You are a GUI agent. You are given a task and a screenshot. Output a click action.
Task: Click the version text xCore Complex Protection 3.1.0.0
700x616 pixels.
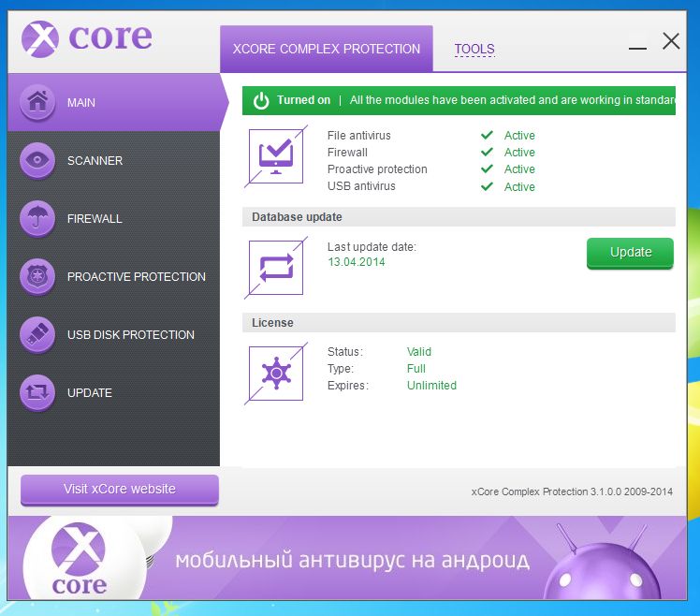point(572,491)
